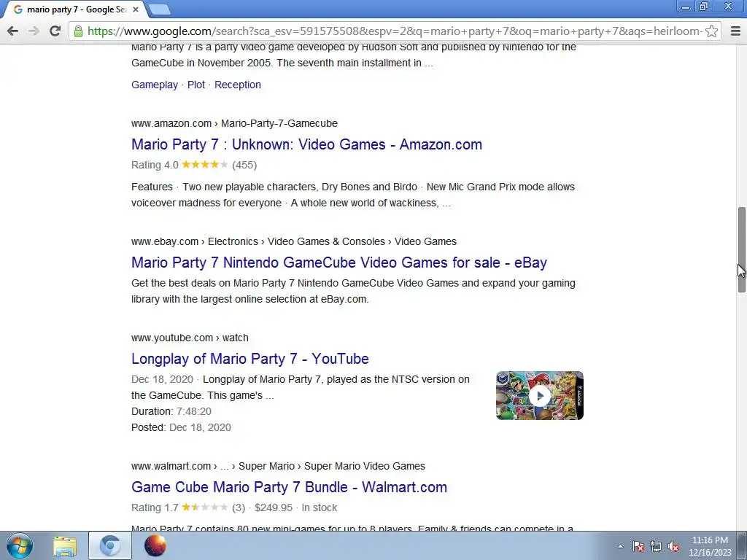Click the Duration 7:48:20 text

click(171, 411)
